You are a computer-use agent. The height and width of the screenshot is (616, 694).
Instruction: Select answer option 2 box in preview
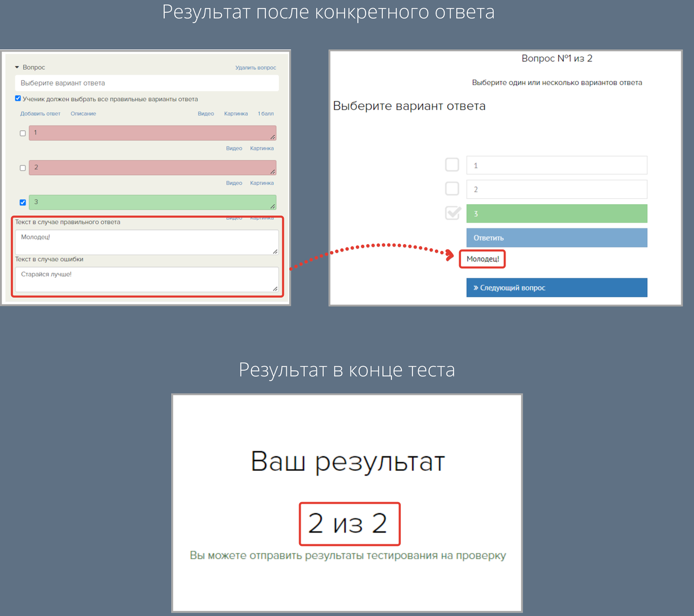click(557, 189)
